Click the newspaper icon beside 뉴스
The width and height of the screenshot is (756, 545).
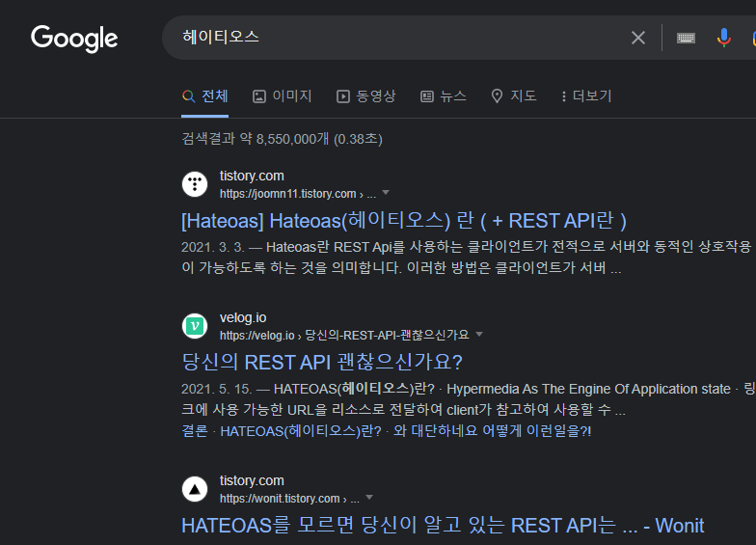pos(426,96)
